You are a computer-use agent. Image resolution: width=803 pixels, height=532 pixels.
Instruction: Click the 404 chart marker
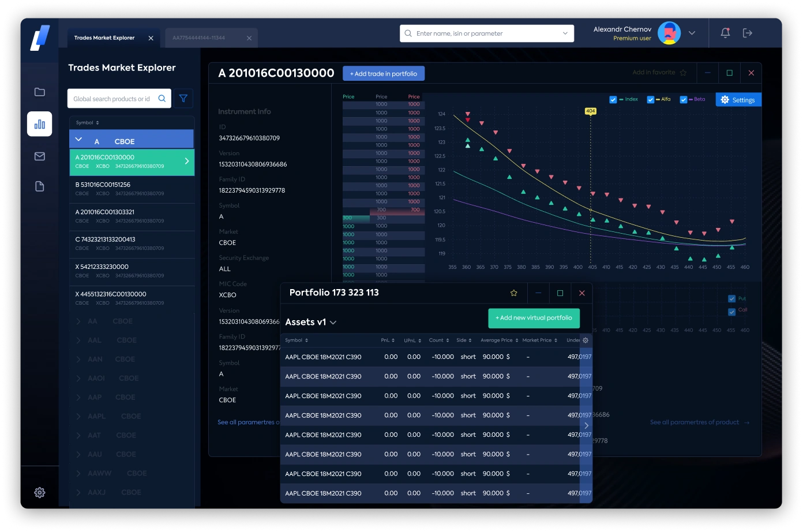point(590,111)
